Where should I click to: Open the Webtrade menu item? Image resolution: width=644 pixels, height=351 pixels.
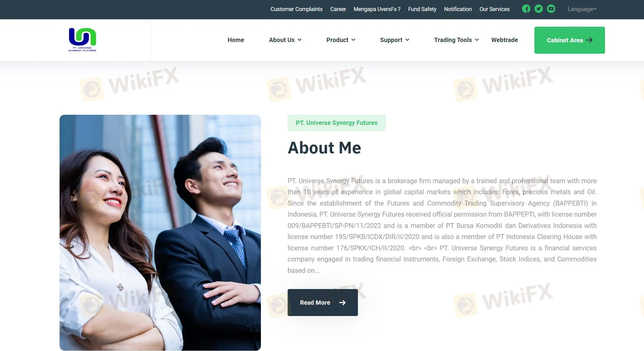click(504, 40)
